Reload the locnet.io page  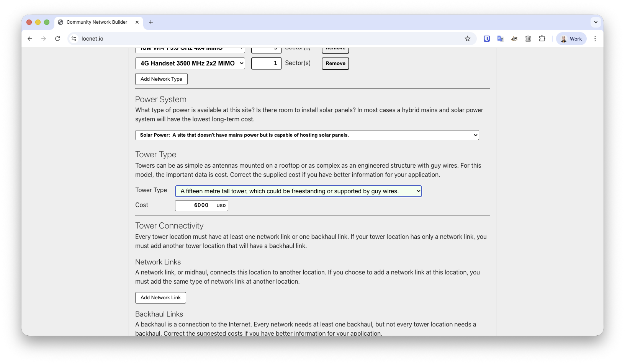[57, 39]
